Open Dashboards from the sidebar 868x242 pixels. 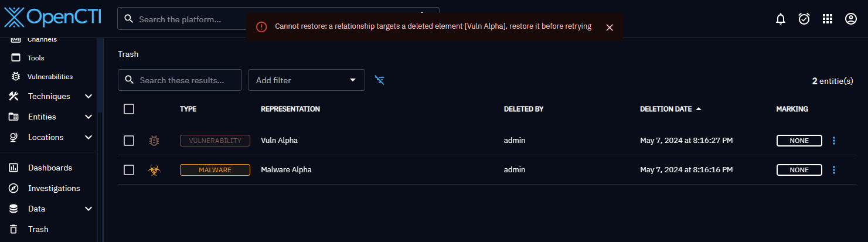50,168
